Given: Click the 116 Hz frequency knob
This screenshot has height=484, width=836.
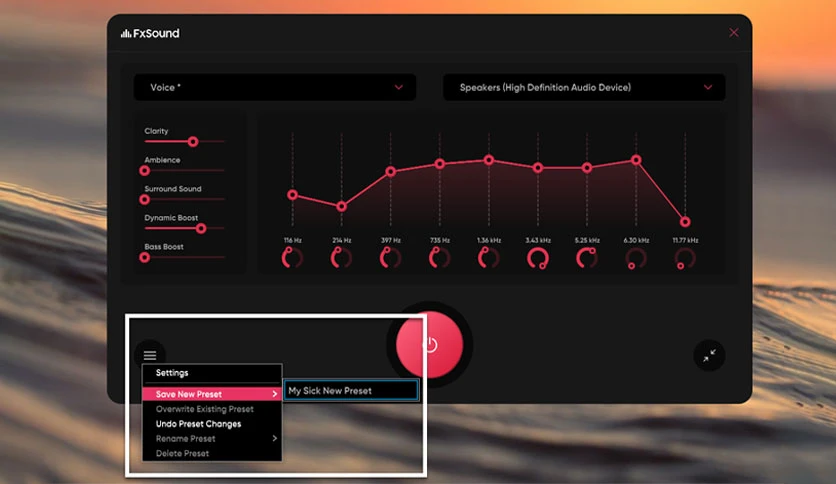Looking at the screenshot, I should coord(292,258).
